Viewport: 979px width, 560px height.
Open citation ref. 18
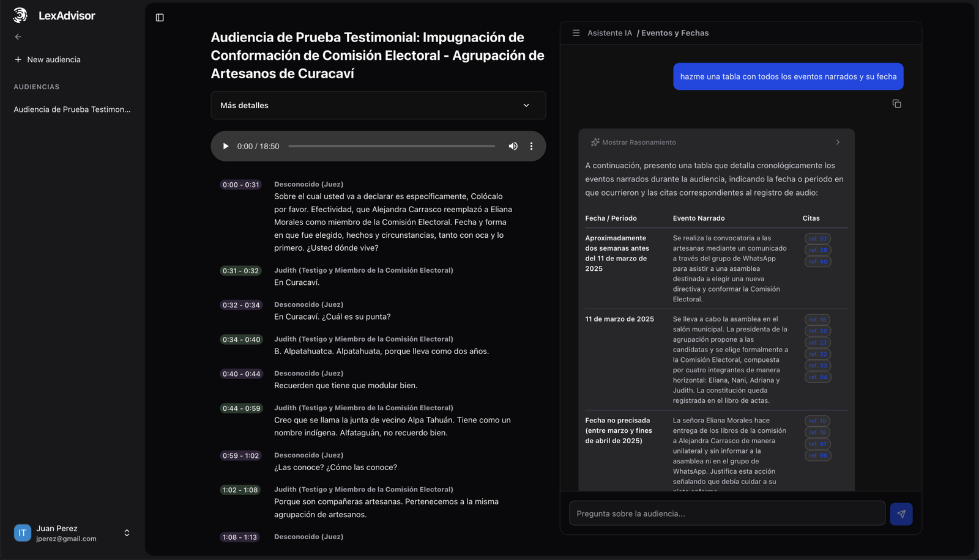tap(817, 432)
